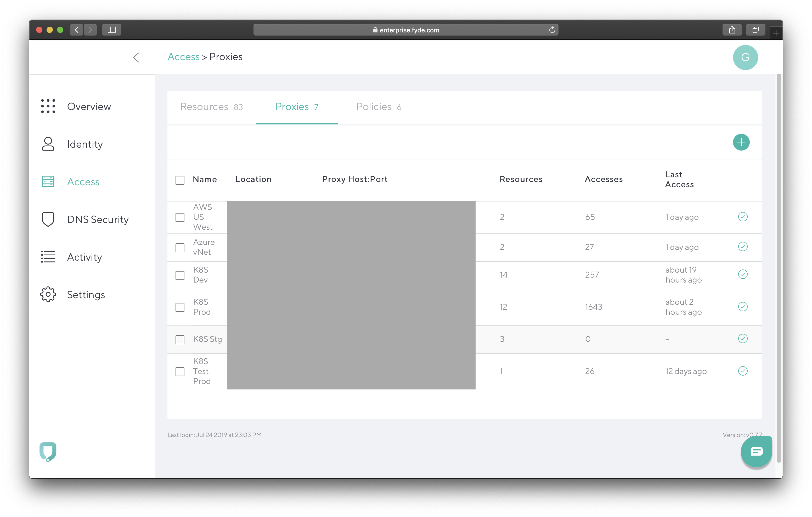Image resolution: width=812 pixels, height=517 pixels.
Task: Click checkmark status icon for K8S Test Prod
Action: pyautogui.click(x=743, y=371)
